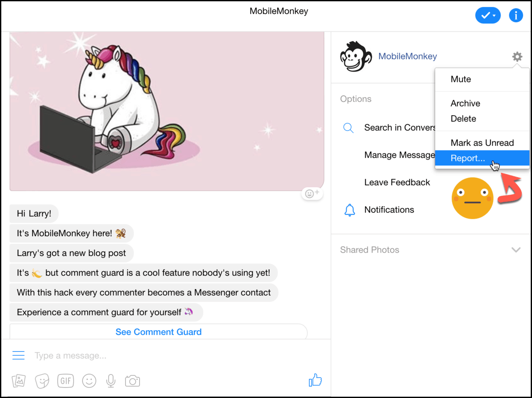This screenshot has width=532, height=398.
Task: Open Manage Messages option
Action: [399, 155]
